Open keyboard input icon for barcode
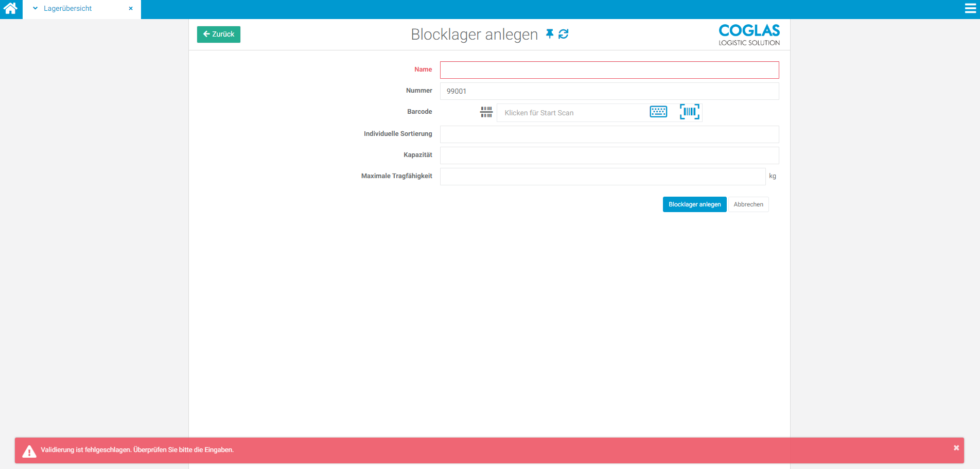The width and height of the screenshot is (980, 469). pos(658,112)
